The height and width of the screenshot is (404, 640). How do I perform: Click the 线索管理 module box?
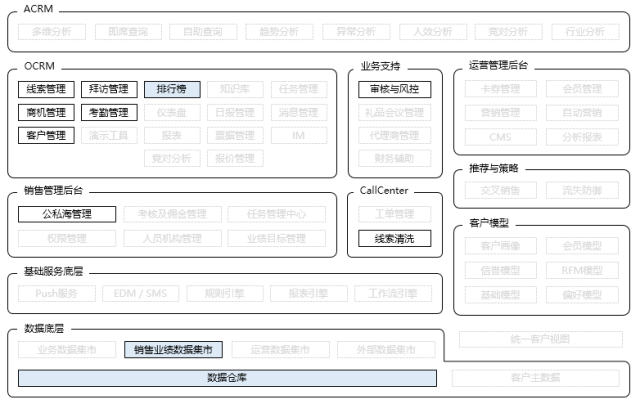coord(45,89)
